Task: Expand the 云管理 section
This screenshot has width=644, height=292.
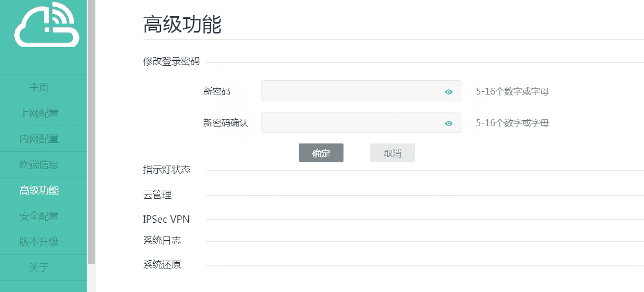Action: click(x=157, y=195)
